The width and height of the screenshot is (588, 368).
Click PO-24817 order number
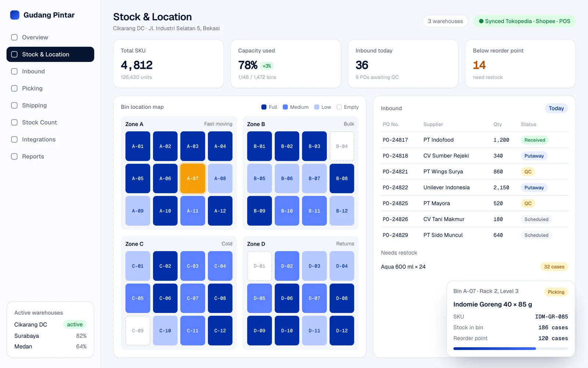pyautogui.click(x=395, y=140)
